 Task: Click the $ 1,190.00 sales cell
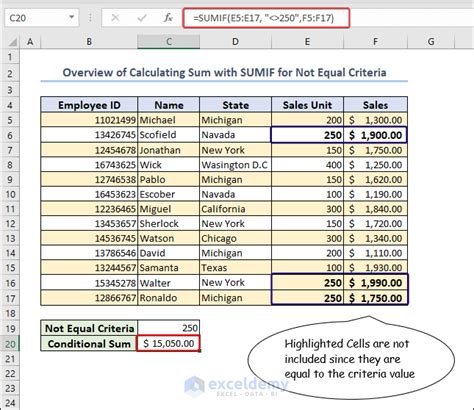click(x=375, y=194)
